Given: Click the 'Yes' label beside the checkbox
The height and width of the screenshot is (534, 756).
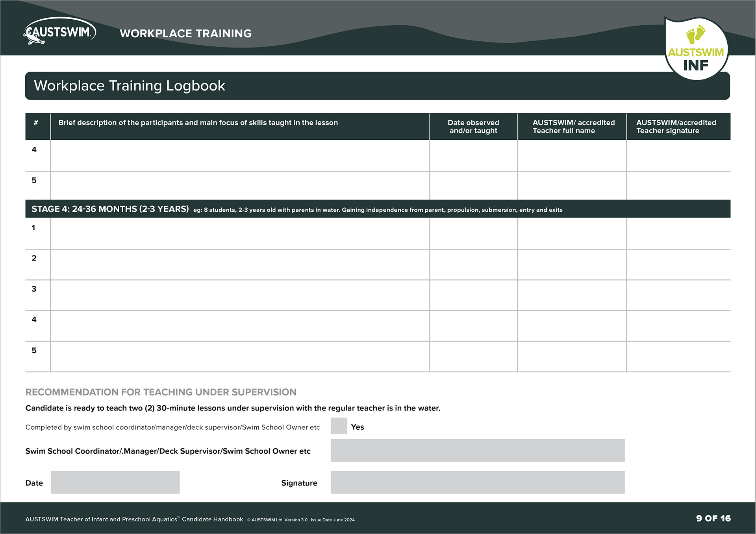Looking at the screenshot, I should point(358,427).
